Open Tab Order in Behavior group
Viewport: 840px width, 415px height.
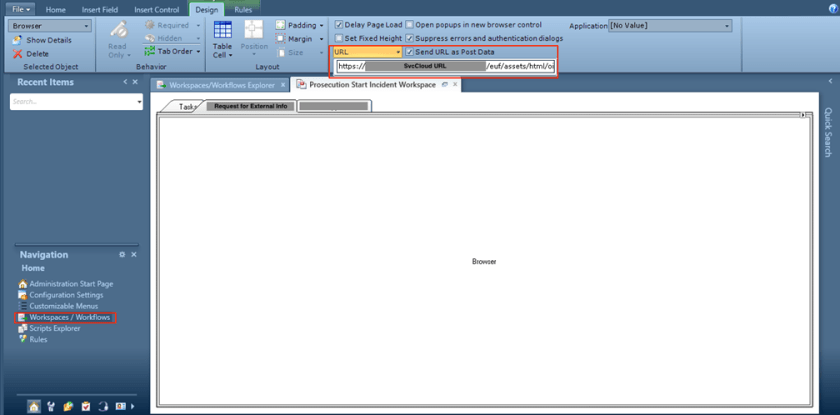[172, 51]
